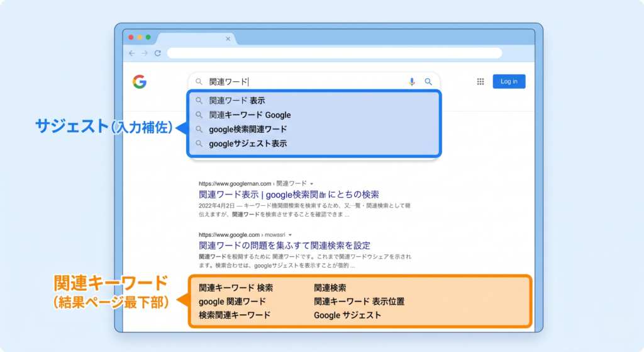Click magnifier icon beside googleサジェスト表示 suggestion
This screenshot has width=644, height=352.
coord(199,144)
